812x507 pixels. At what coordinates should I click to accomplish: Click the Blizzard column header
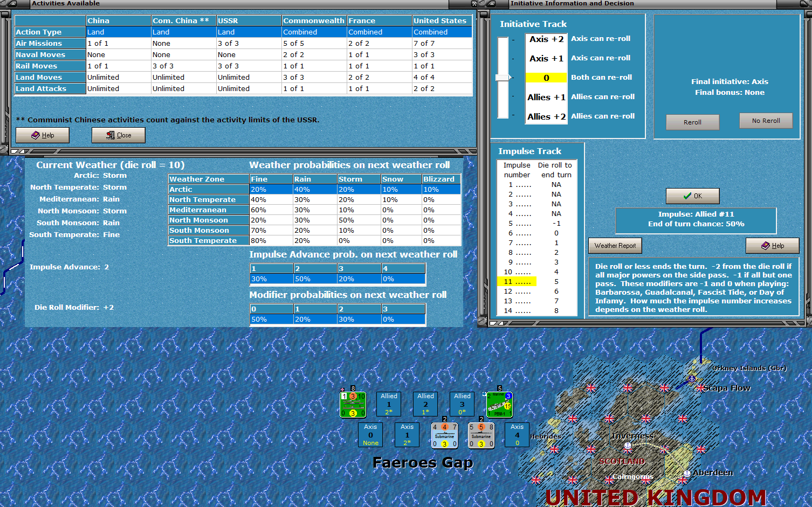click(441, 179)
